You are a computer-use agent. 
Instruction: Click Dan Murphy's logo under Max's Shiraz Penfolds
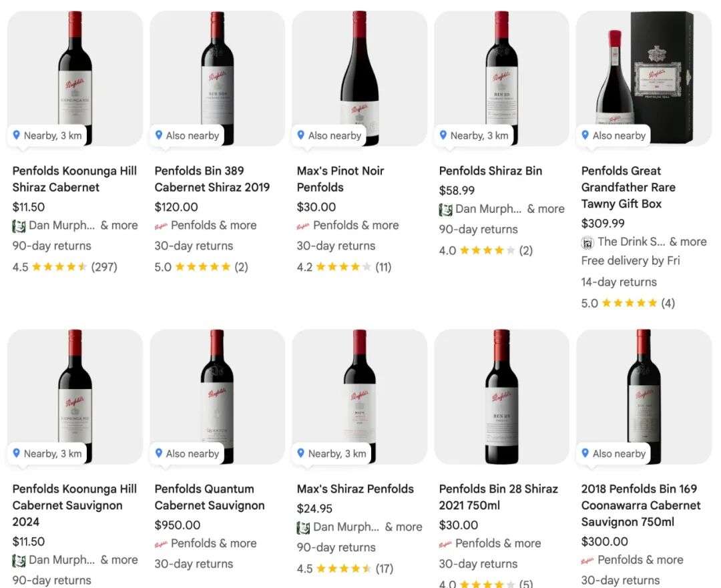[x=303, y=528]
